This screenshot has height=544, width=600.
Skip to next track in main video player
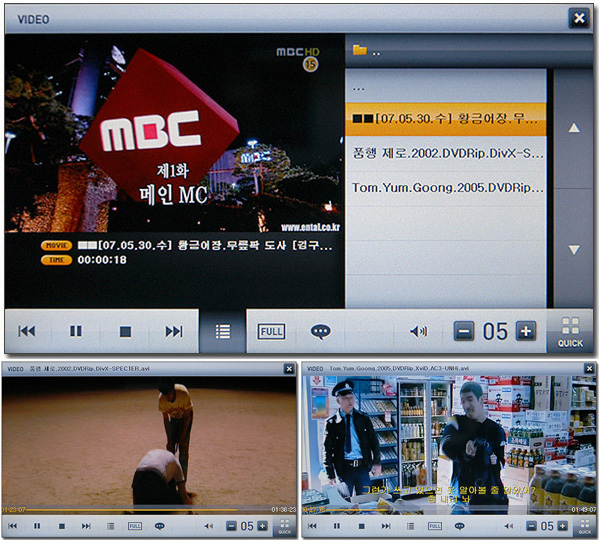tap(174, 331)
